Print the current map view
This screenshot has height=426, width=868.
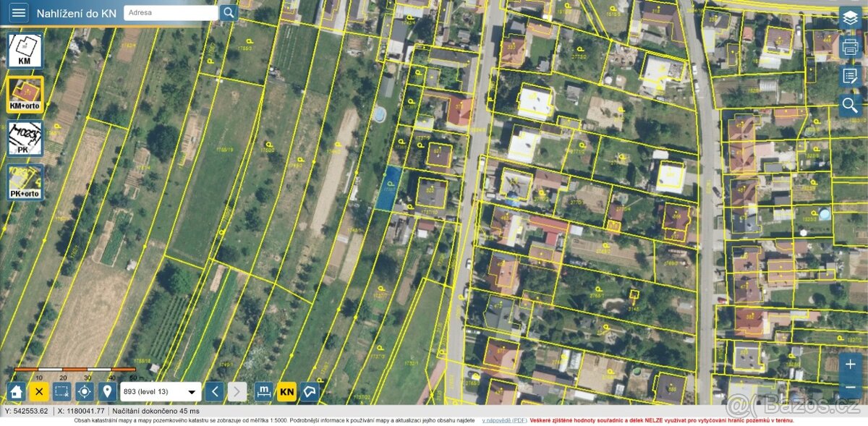click(850, 47)
